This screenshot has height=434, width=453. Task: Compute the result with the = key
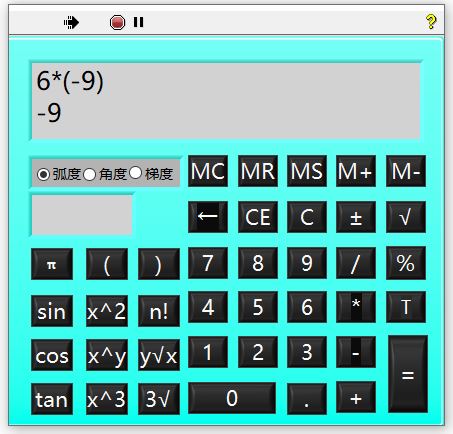(x=408, y=374)
